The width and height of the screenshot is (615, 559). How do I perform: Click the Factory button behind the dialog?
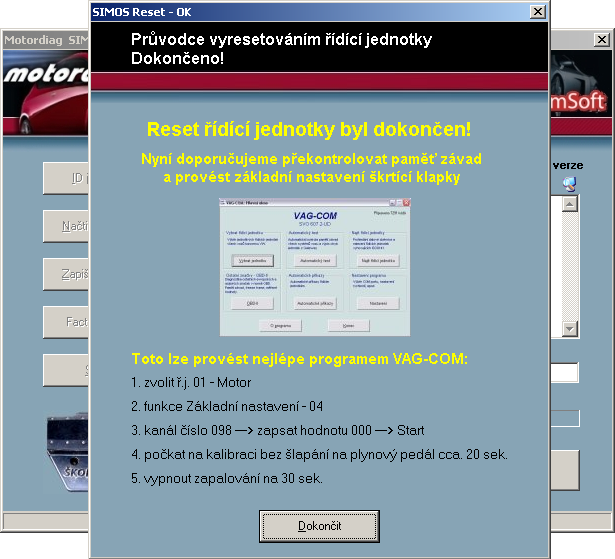[x=66, y=322]
